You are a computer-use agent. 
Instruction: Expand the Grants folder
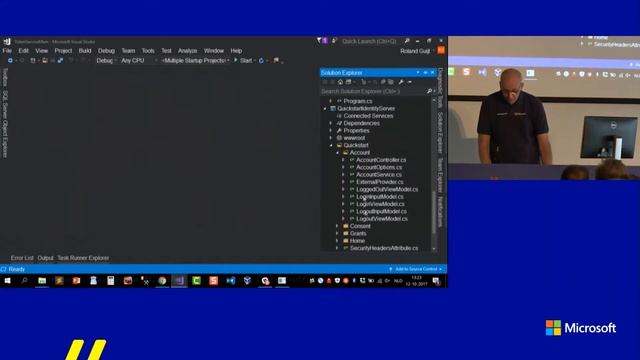click(338, 233)
